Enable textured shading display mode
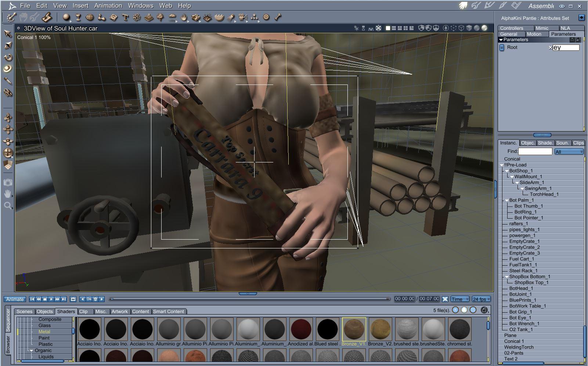This screenshot has width=588, height=366. [x=484, y=28]
